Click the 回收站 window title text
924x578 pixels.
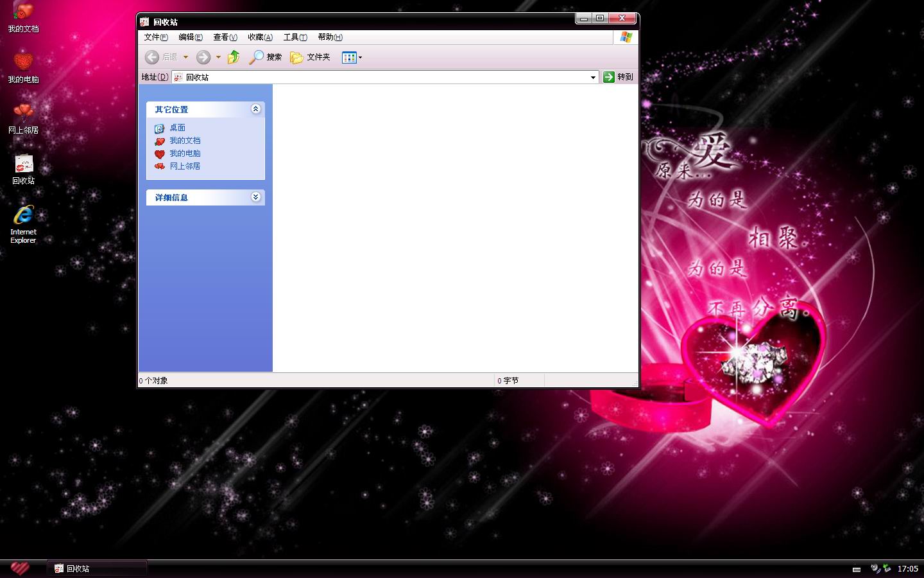(166, 22)
